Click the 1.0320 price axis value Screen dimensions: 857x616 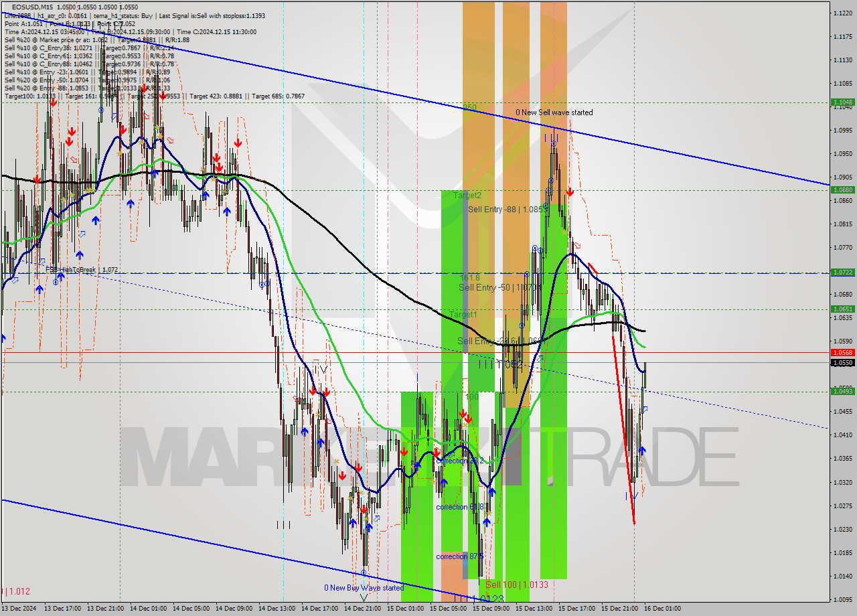(x=842, y=482)
